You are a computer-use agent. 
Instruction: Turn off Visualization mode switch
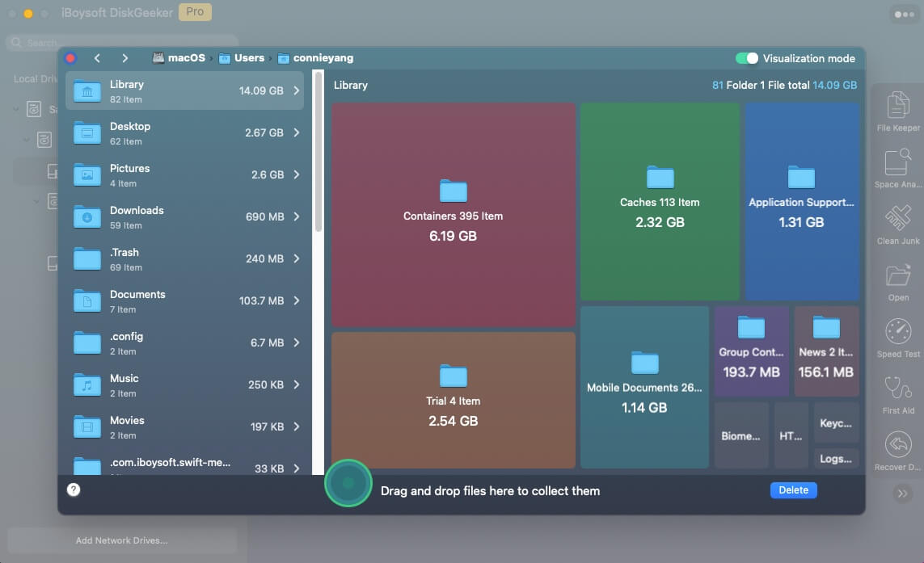click(746, 58)
